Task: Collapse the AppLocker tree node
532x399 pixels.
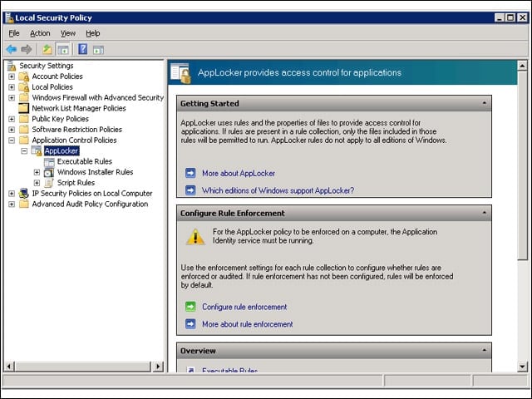Action: click(x=24, y=151)
